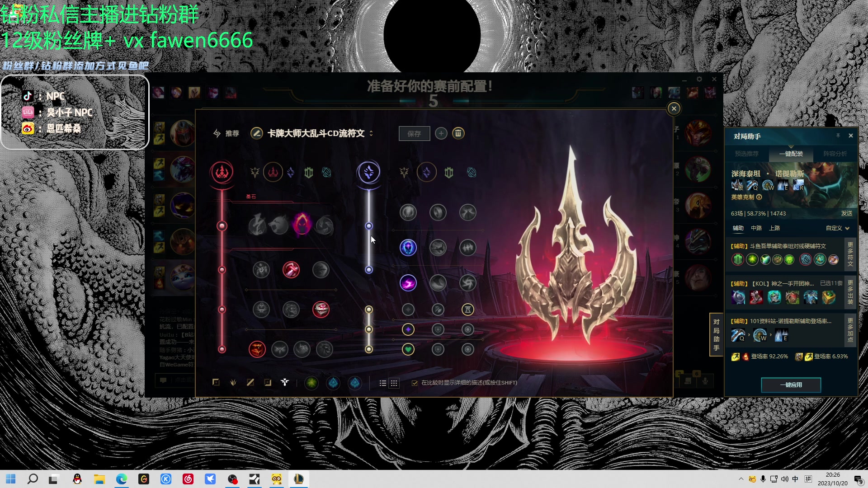Click the delete rune page trash icon

(458, 133)
